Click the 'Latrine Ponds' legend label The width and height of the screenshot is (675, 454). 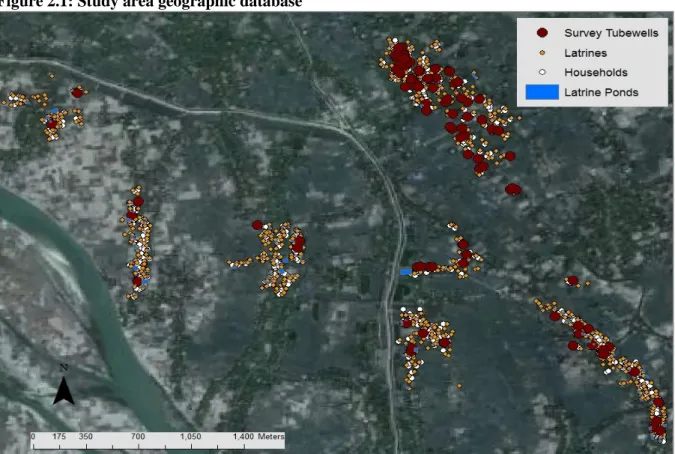(x=601, y=92)
